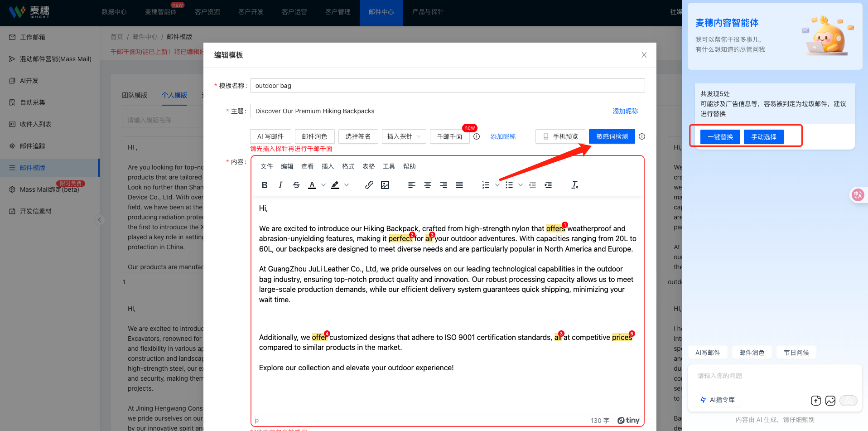This screenshot has width=868, height=431.
Task: Click the AI question input box
Action: click(775, 376)
